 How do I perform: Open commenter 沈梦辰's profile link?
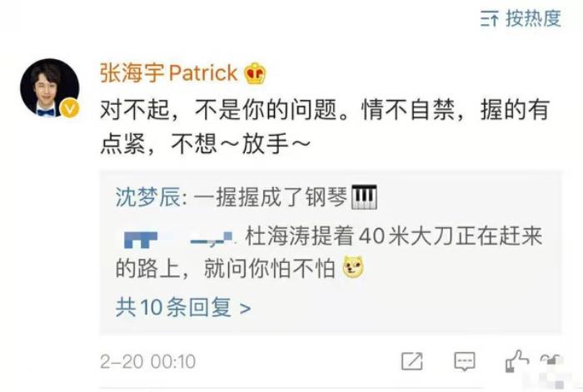point(147,197)
